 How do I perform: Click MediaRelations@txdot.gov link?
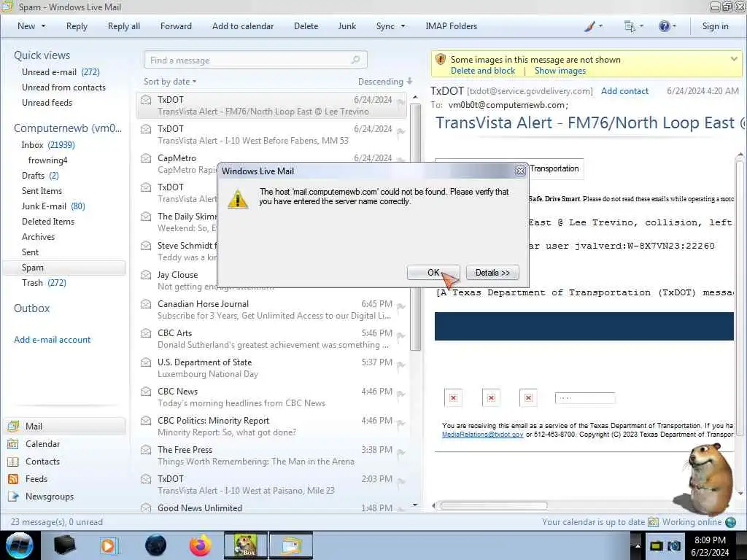483,435
